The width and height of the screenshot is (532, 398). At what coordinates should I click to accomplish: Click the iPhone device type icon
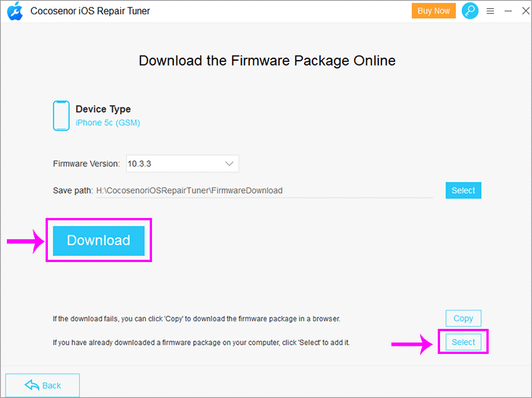[x=61, y=115]
